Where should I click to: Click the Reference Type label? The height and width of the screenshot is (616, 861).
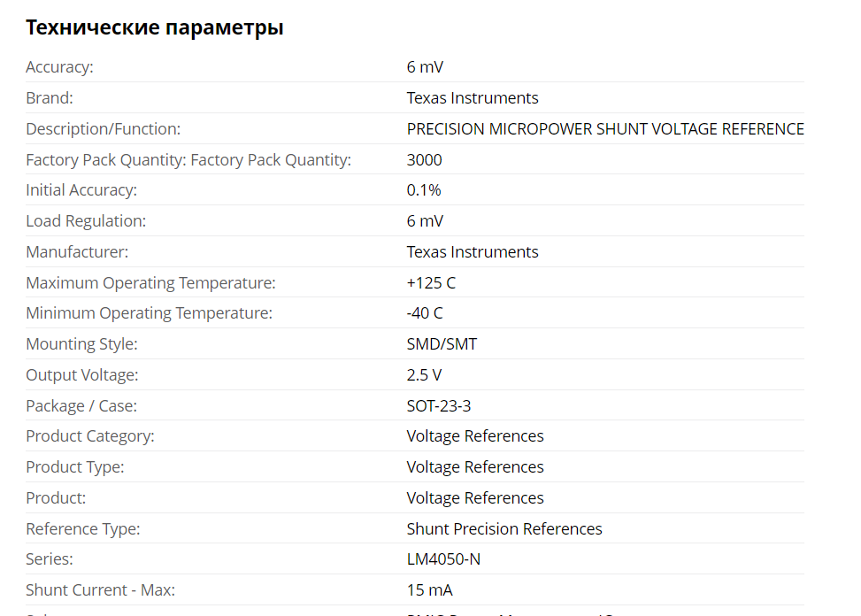pos(83,529)
